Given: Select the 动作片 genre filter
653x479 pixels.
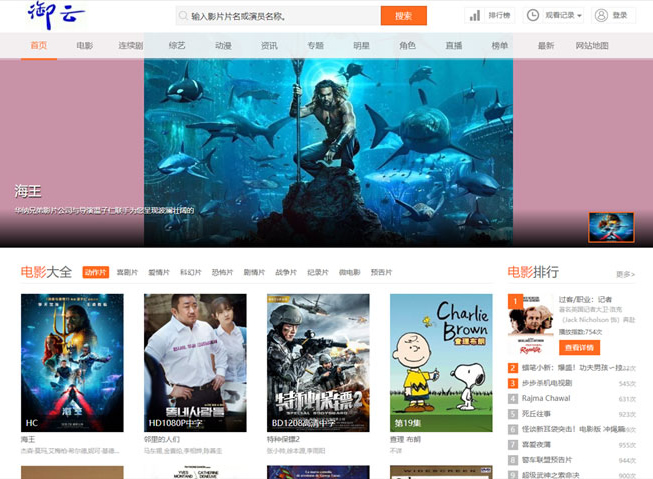Looking at the screenshot, I should click(96, 272).
